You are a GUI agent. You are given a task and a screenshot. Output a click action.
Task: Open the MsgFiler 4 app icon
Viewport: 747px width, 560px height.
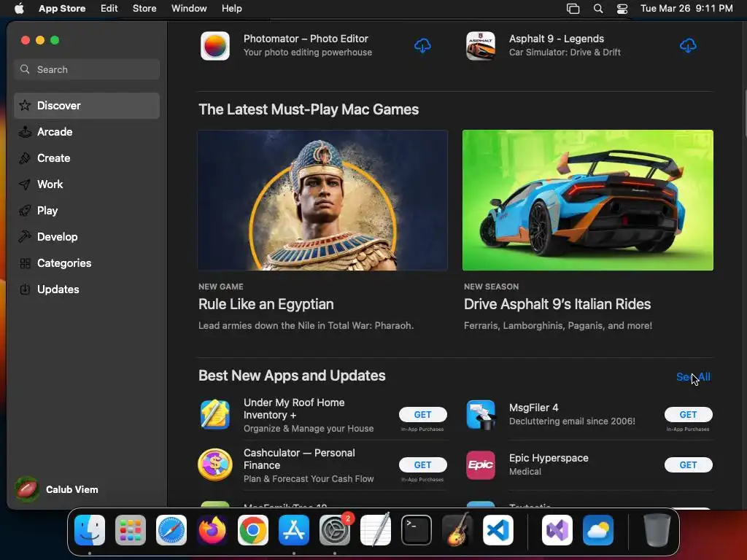pos(481,414)
